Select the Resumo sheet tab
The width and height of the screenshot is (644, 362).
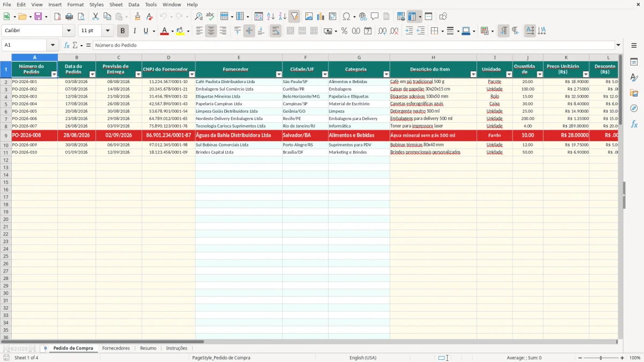[148, 349]
